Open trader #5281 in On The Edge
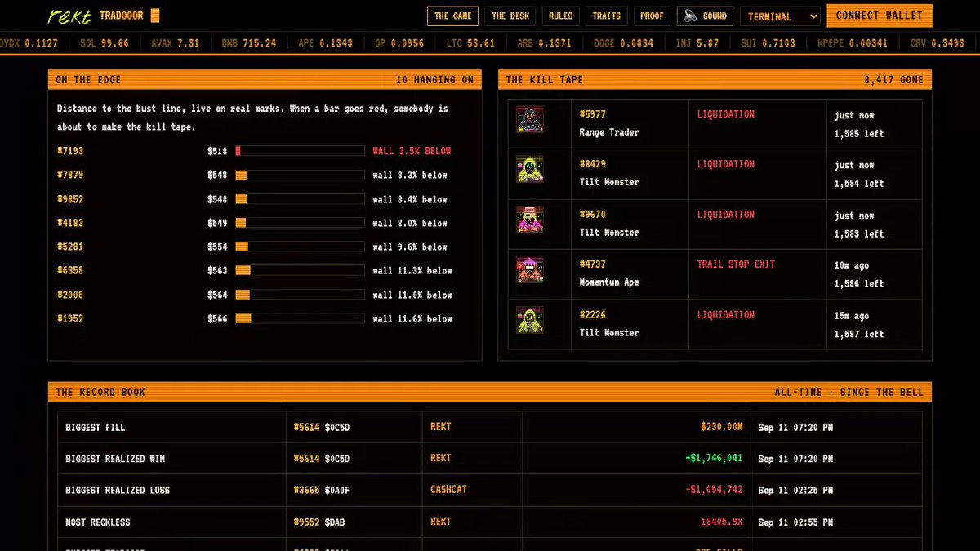 [70, 247]
